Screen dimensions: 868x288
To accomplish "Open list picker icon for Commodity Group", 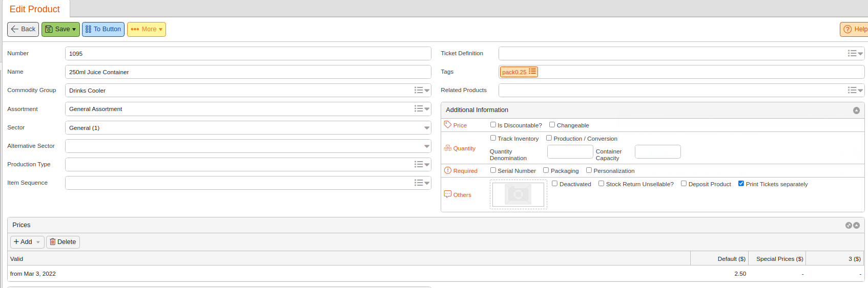I will click(422, 91).
